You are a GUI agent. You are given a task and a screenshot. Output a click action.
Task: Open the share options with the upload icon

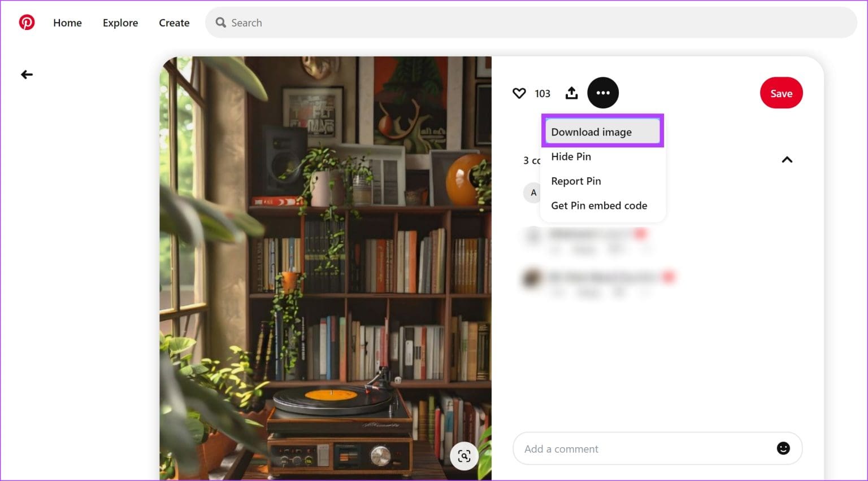[x=571, y=93]
